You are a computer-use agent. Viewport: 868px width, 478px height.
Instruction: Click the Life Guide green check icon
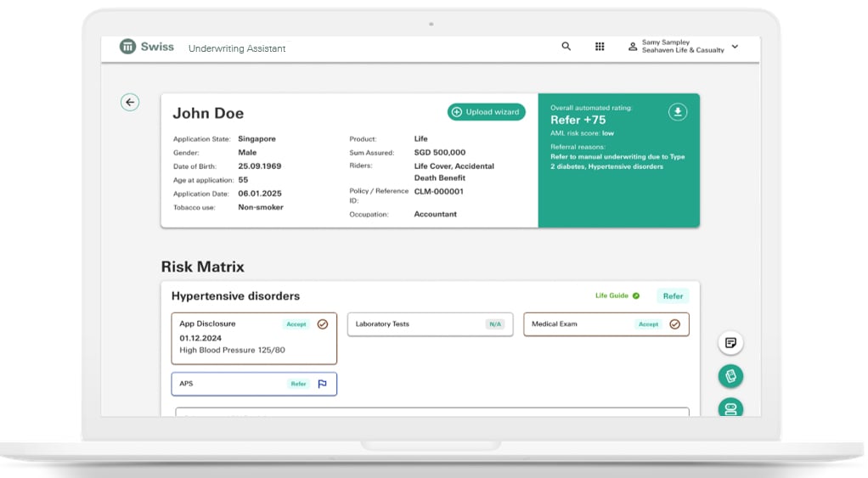click(636, 296)
